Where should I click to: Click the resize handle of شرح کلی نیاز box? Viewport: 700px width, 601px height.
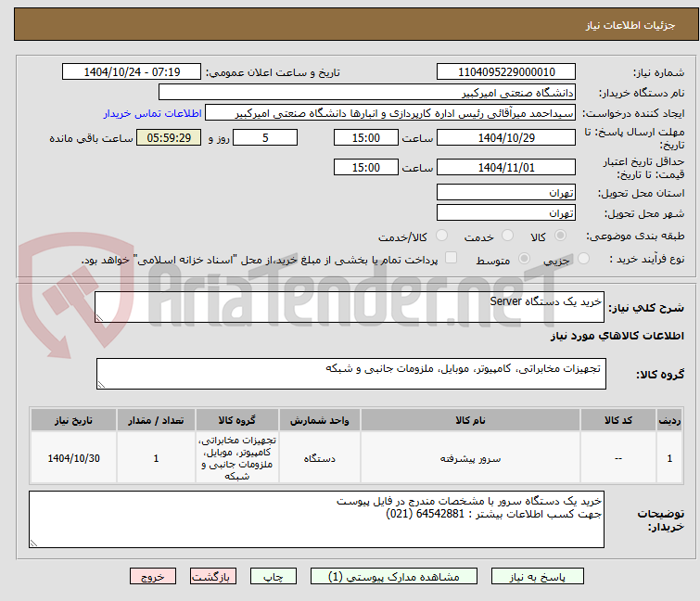click(x=99, y=317)
